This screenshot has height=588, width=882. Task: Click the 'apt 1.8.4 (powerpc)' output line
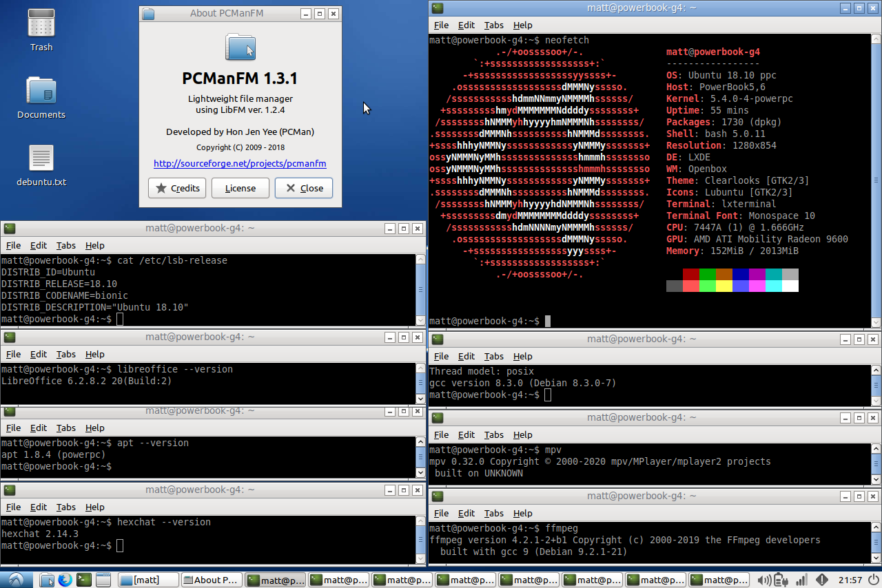coord(54,454)
